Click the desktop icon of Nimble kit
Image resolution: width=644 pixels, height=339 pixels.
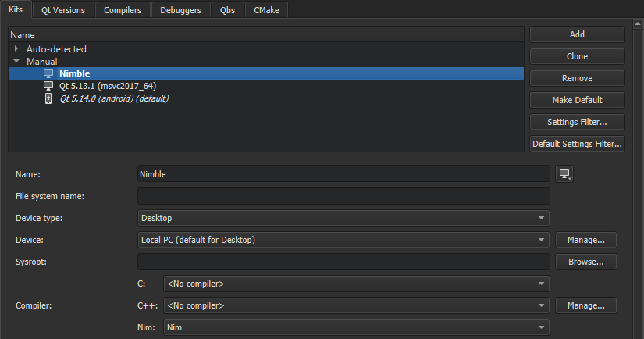coord(48,73)
